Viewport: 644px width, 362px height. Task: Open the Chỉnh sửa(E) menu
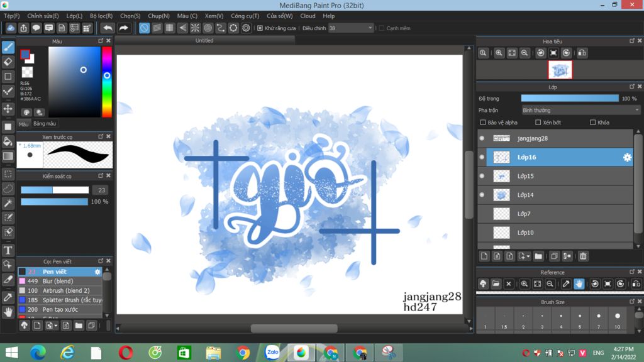(43, 16)
